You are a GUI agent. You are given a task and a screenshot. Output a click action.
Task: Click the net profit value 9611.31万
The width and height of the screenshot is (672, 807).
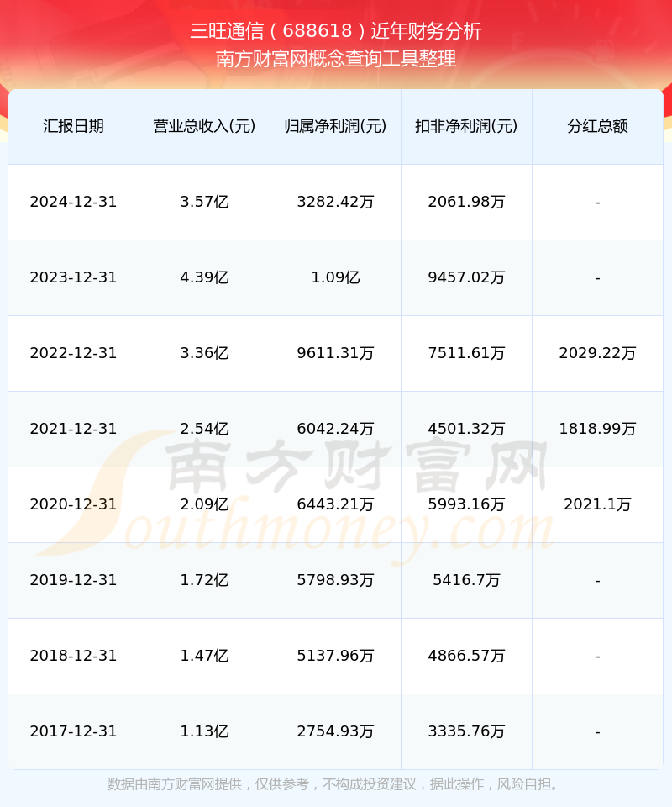pos(336,353)
